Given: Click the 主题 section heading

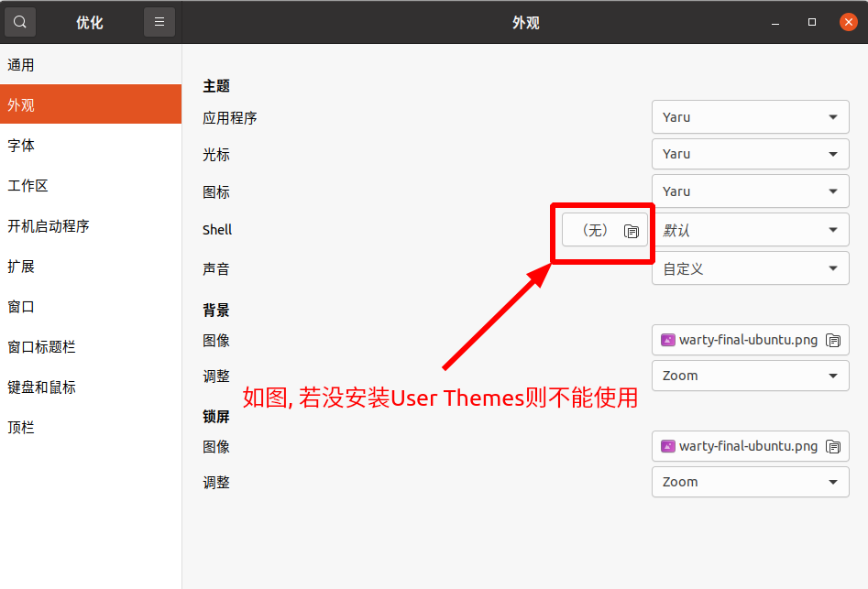Looking at the screenshot, I should [216, 86].
